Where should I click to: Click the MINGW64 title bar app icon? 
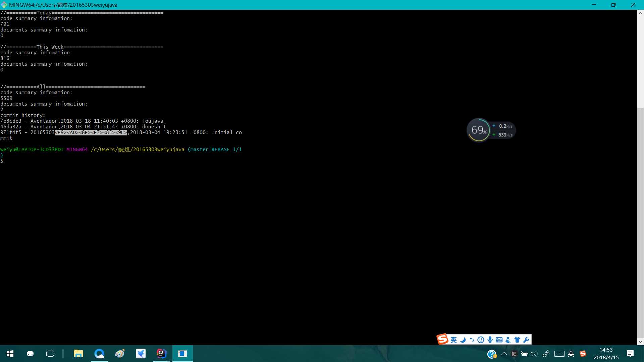(4, 5)
